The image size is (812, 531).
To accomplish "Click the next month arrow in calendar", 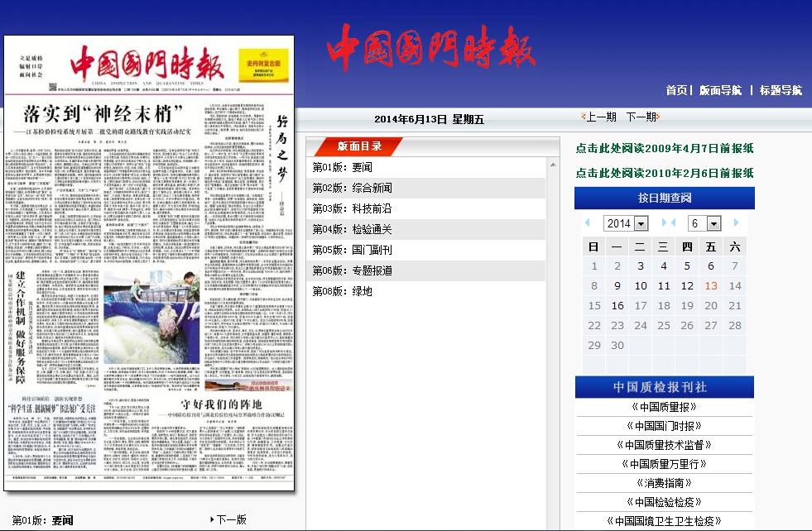I will point(735,223).
